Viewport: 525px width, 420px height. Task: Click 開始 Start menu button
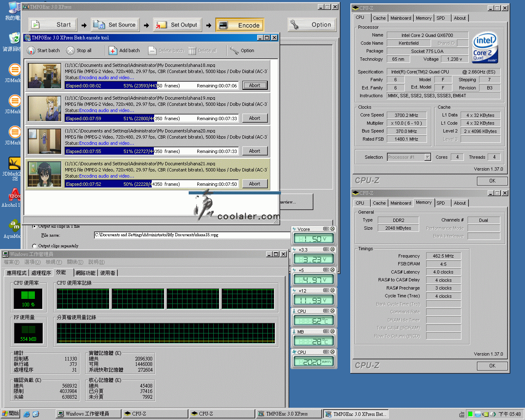tap(11, 414)
